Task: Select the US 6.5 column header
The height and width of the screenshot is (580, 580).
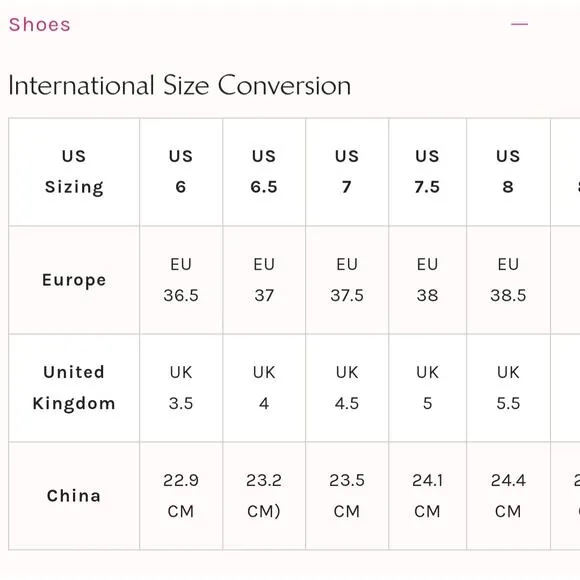Action: tap(264, 172)
